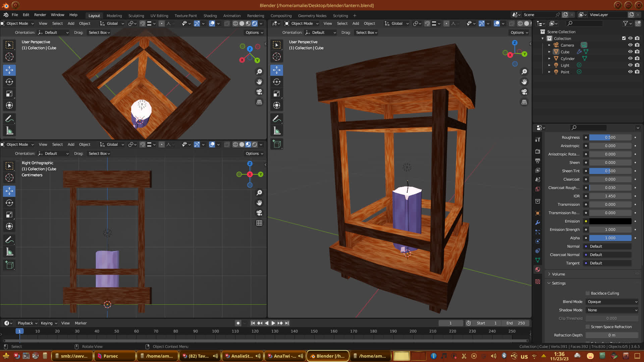
Task: Enable Screen Space Refraction checkbox
Action: point(588,327)
